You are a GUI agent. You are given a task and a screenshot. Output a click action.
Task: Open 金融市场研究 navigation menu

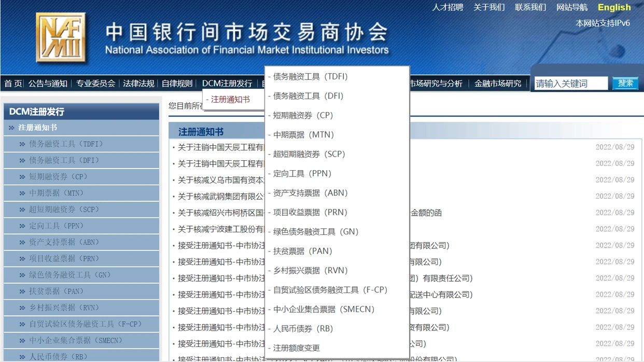(498, 83)
